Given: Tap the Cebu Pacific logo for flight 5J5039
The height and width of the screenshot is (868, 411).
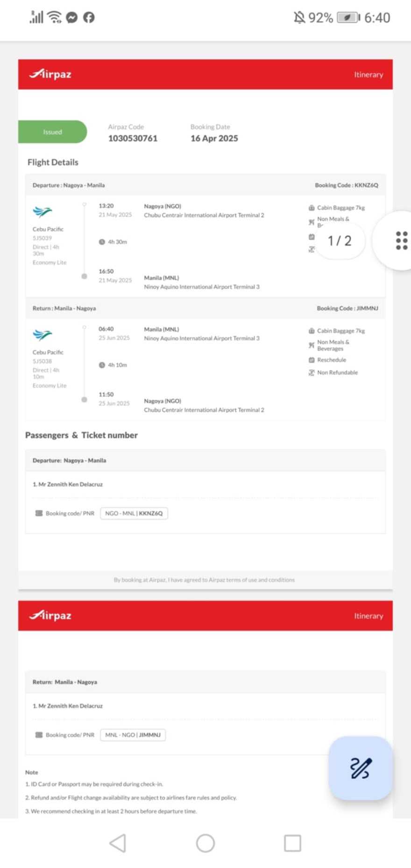Looking at the screenshot, I should (x=43, y=212).
